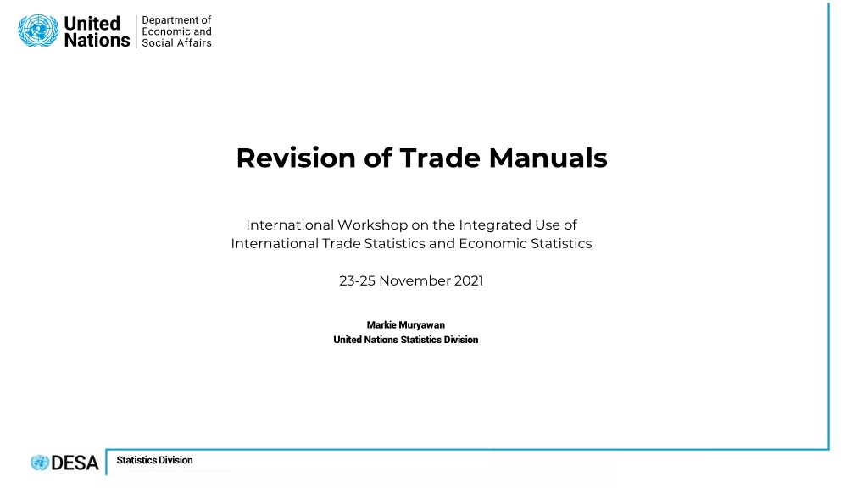Click the "Statistics Division" footer label
This screenshot has height=488, width=868.
tap(154, 460)
